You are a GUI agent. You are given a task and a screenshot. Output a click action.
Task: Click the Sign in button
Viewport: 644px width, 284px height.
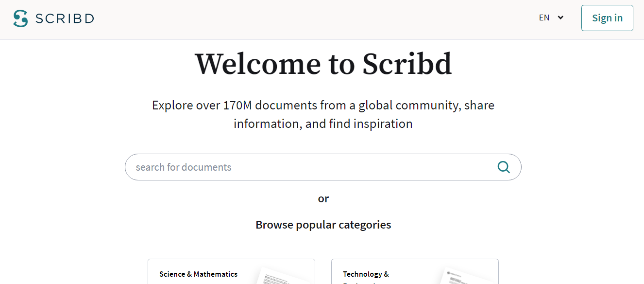(607, 18)
